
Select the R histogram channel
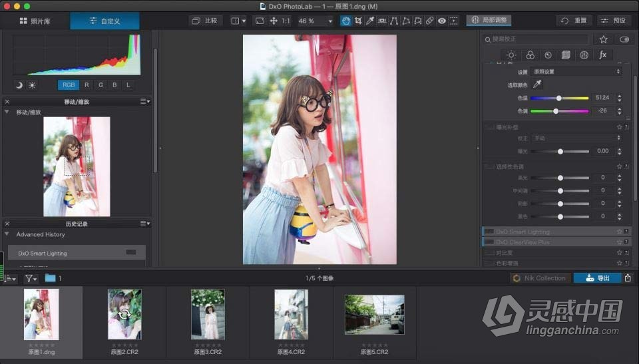[87, 85]
